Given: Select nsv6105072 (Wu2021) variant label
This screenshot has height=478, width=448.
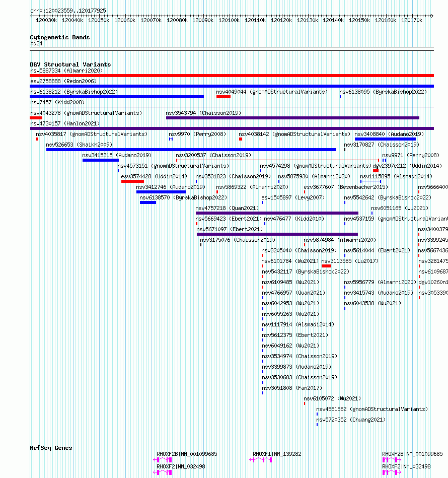Looking at the screenshot, I should coord(332,399).
